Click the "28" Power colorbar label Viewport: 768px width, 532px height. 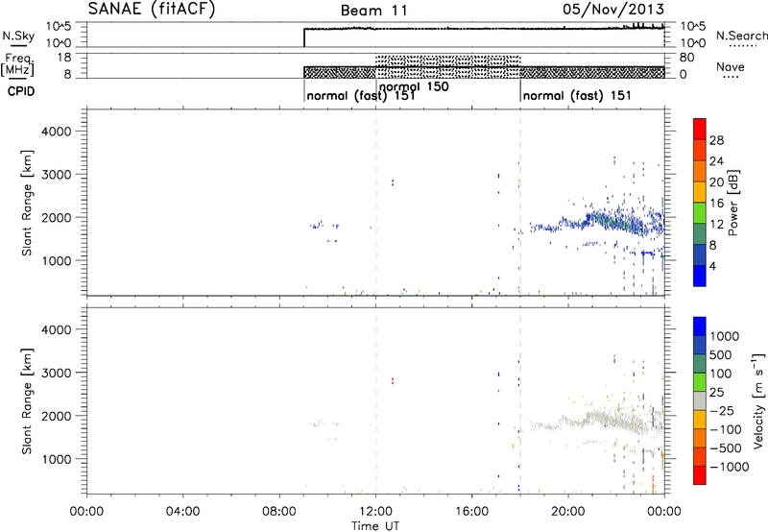point(716,140)
